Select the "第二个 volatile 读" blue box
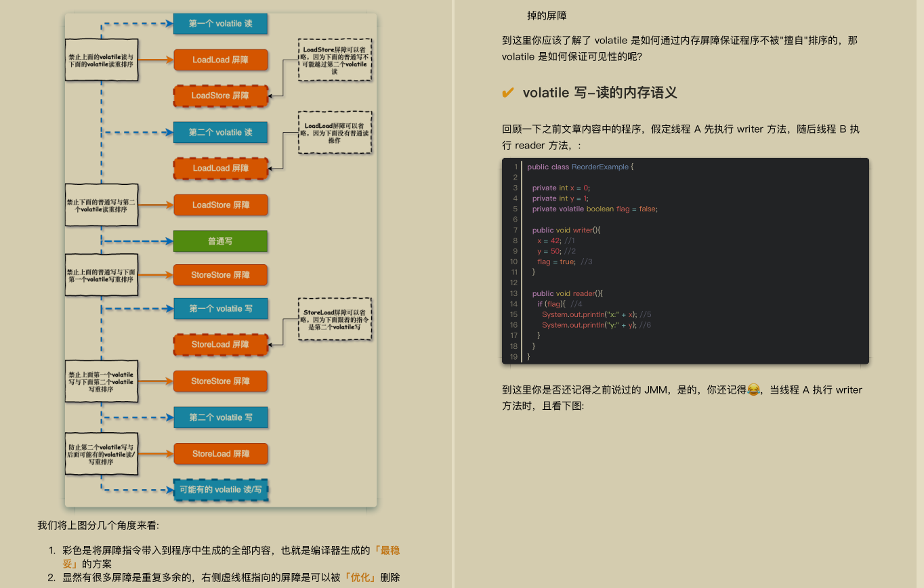The height and width of the screenshot is (588, 924). point(221,132)
